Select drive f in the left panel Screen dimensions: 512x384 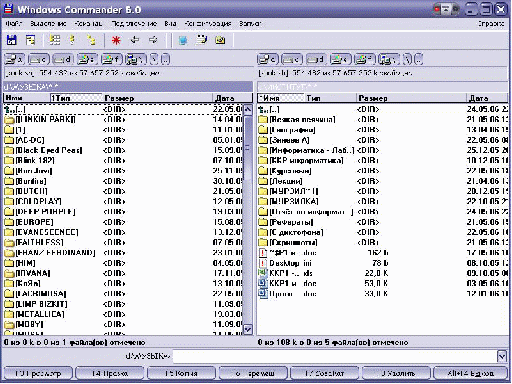tap(112, 59)
